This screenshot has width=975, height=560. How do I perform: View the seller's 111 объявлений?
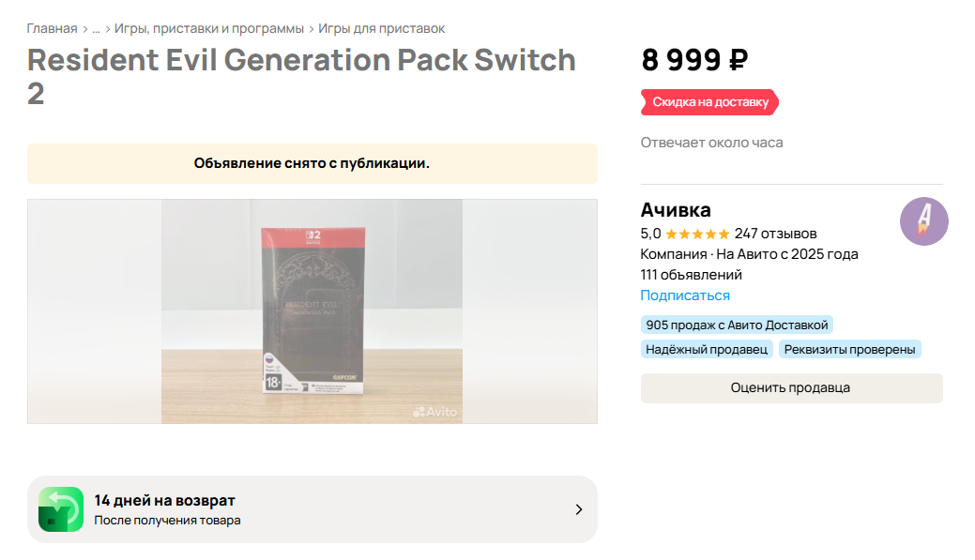[x=691, y=275]
